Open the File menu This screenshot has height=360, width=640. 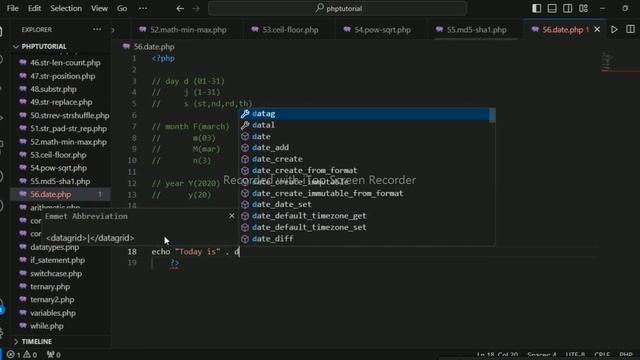[x=13, y=8]
